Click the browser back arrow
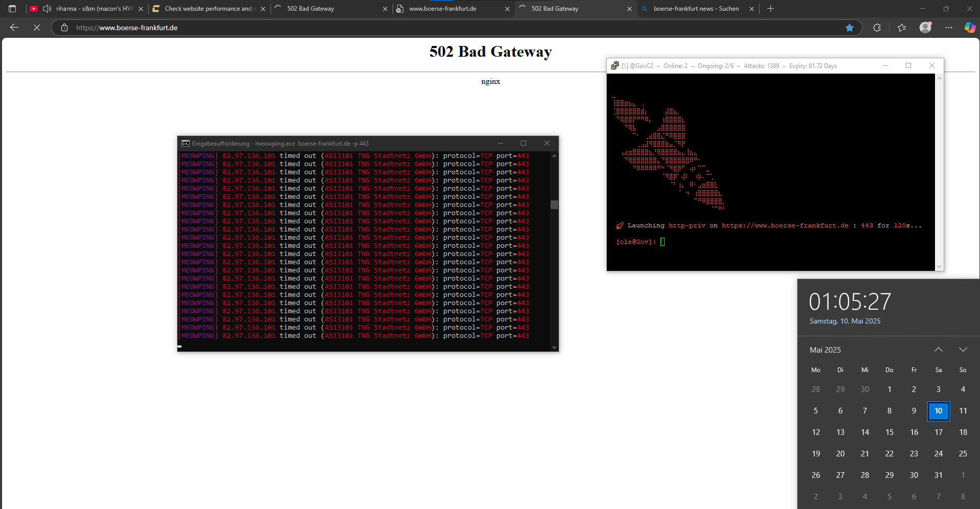Image resolution: width=980 pixels, height=509 pixels. pyautogui.click(x=14, y=28)
